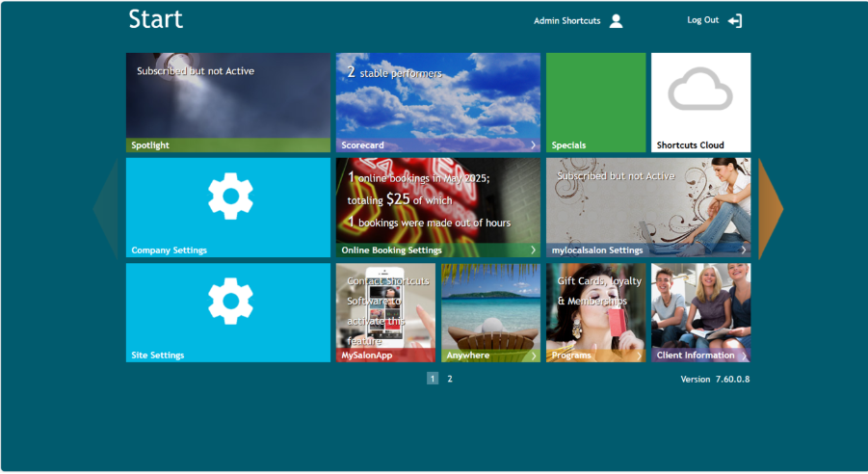Open the Spotlight tile

click(228, 101)
